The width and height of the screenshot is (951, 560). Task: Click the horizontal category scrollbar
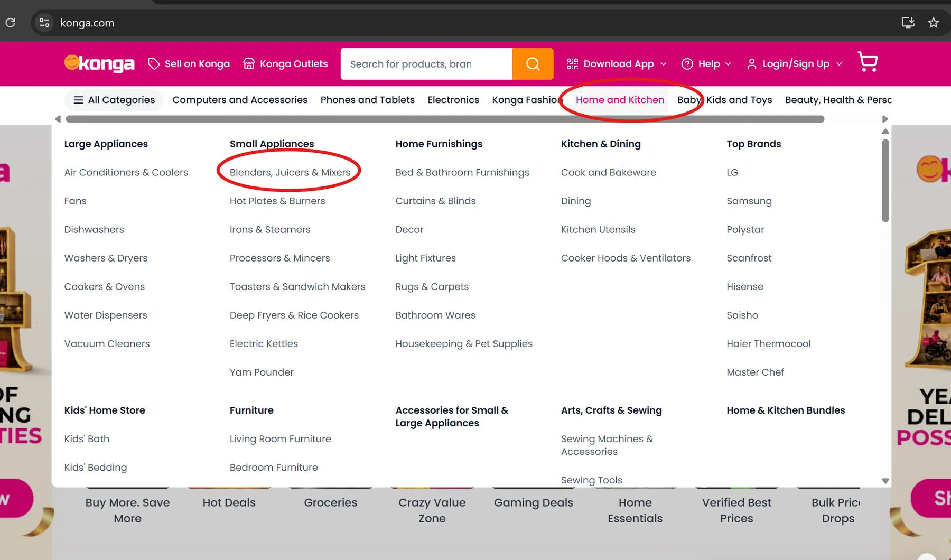tap(445, 119)
